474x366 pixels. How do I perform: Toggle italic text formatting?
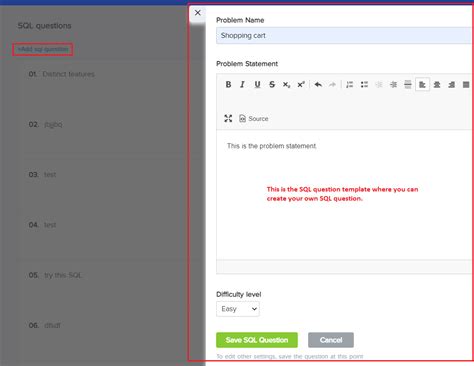coord(243,85)
